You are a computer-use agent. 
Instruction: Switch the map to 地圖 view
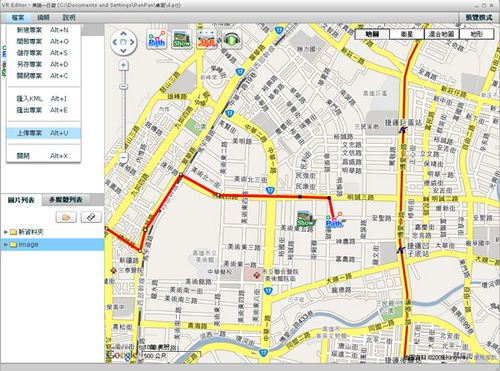[x=372, y=34]
